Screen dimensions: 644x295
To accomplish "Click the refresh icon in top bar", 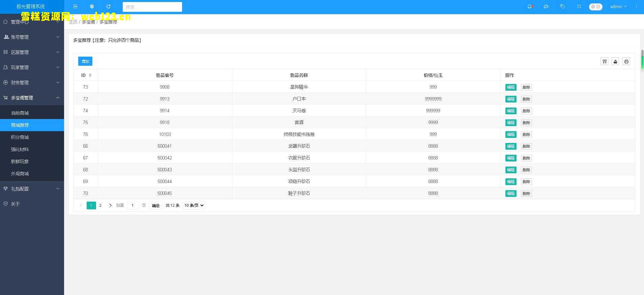I will tap(108, 6).
